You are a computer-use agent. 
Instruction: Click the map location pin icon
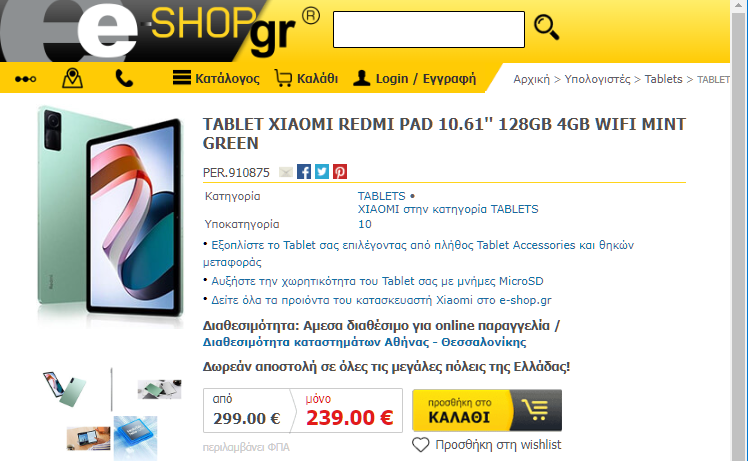[72, 78]
